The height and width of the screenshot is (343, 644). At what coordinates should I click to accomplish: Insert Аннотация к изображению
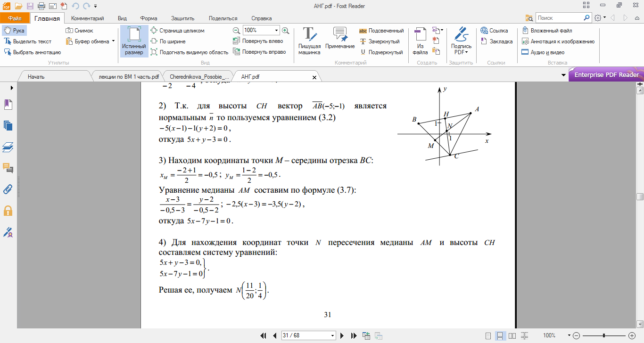559,41
